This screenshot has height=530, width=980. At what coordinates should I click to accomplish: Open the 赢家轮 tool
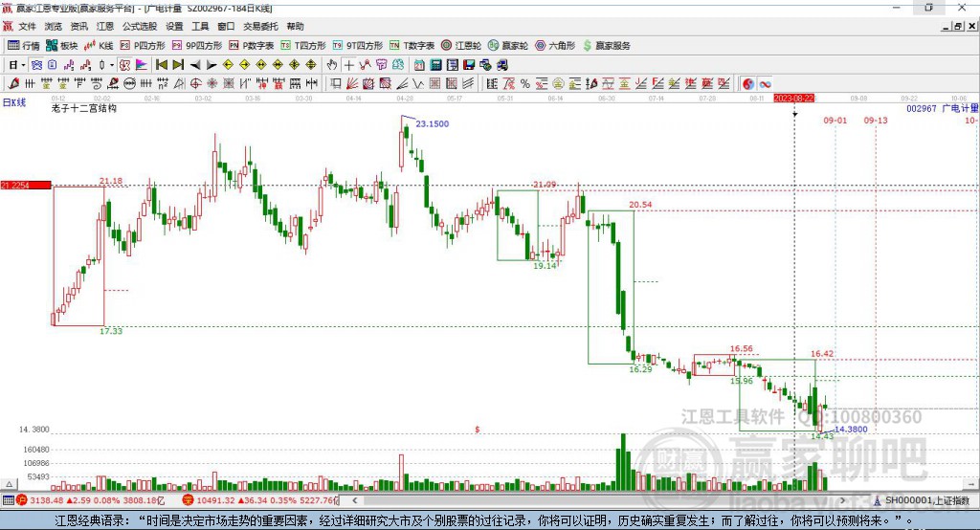point(508,46)
